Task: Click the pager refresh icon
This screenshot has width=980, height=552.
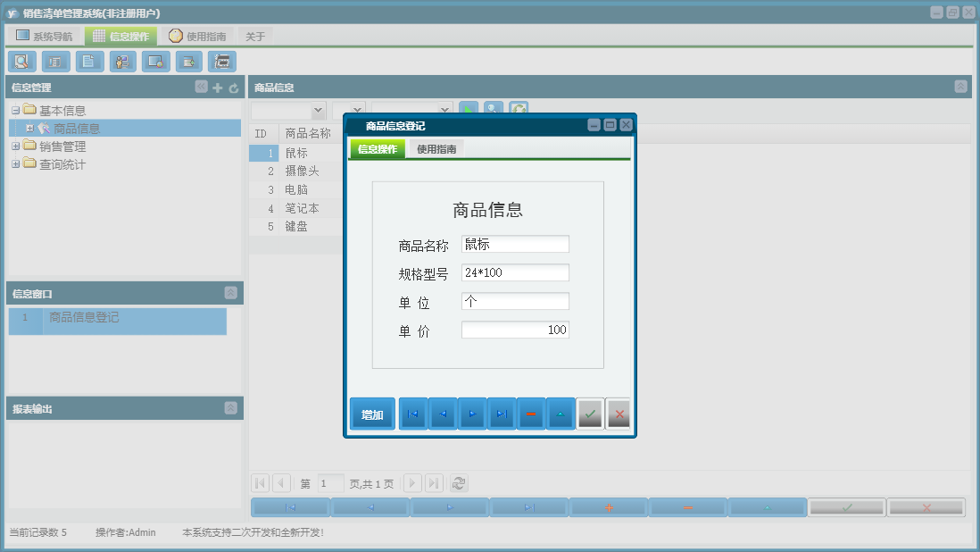Action: coord(458,483)
